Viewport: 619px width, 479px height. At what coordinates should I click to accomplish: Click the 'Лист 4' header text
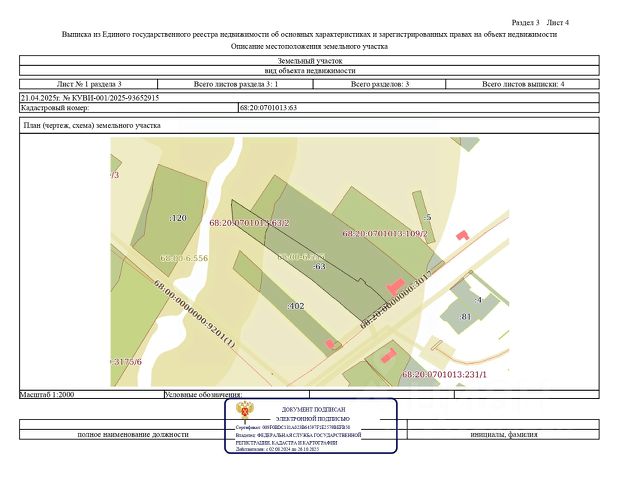(x=557, y=23)
